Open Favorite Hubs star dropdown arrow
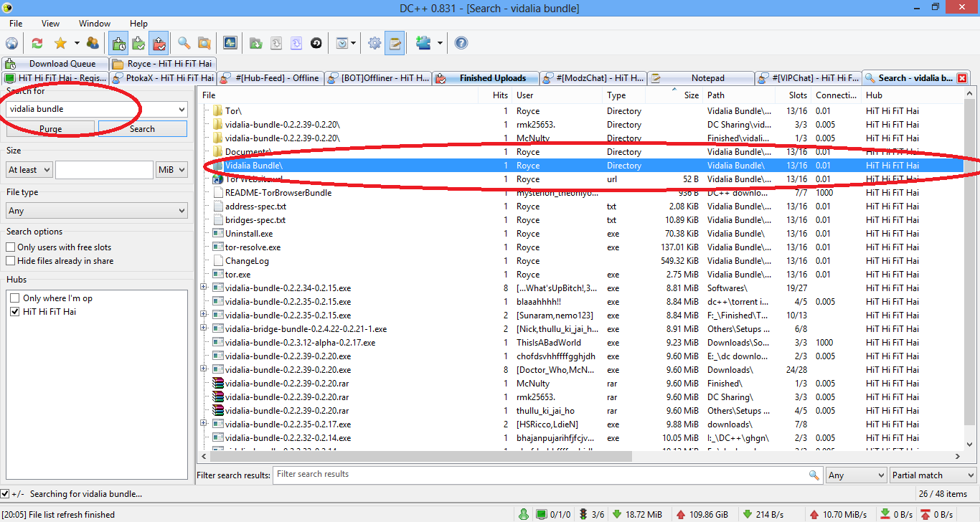The height and width of the screenshot is (522, 980). (77, 43)
